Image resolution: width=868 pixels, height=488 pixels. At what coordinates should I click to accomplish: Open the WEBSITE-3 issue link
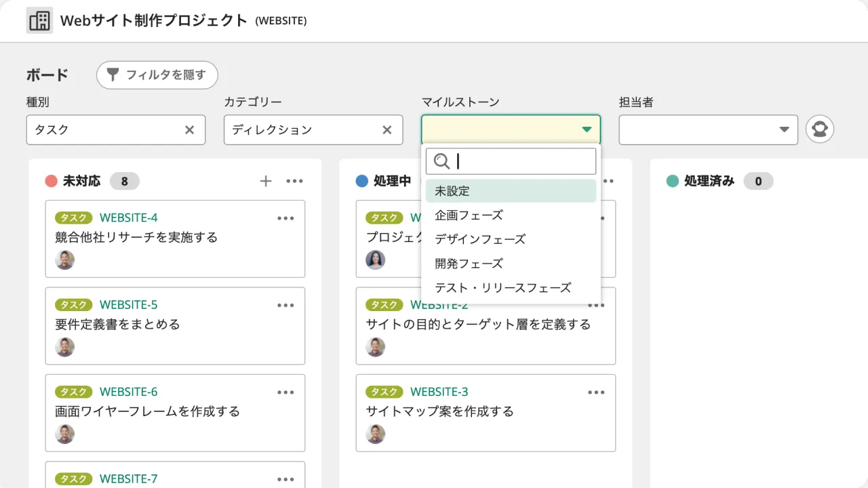[439, 392]
